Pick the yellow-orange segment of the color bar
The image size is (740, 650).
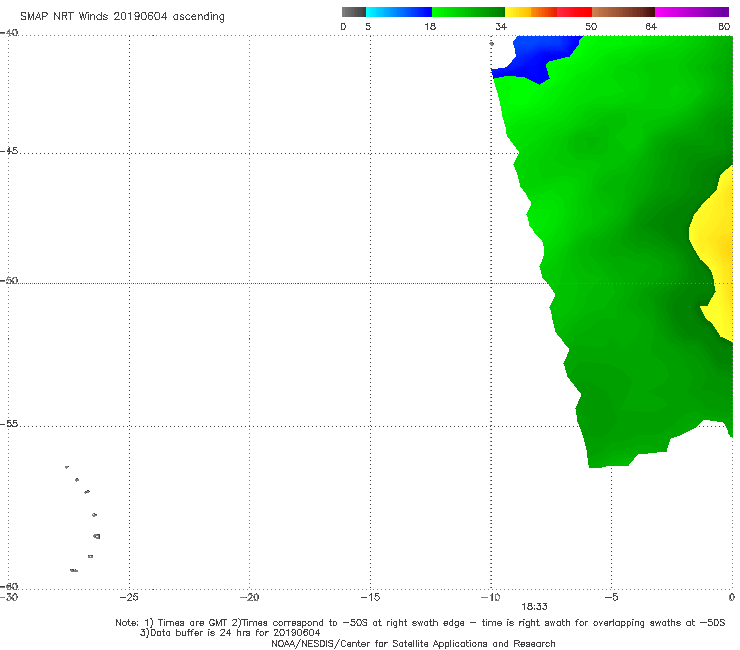531,12
